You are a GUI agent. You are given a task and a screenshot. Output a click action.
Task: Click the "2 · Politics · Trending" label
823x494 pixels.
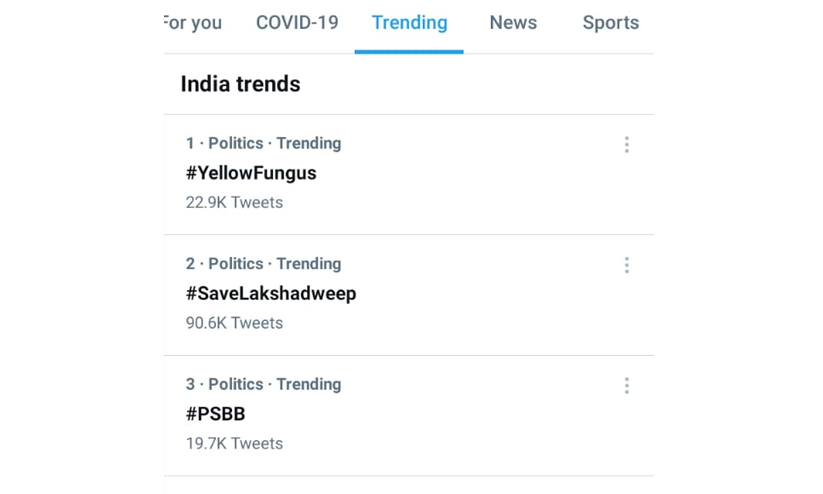(263, 264)
